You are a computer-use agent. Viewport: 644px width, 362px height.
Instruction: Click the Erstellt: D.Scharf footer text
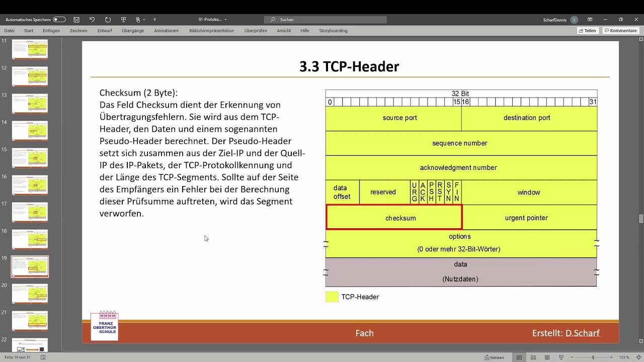(x=566, y=333)
